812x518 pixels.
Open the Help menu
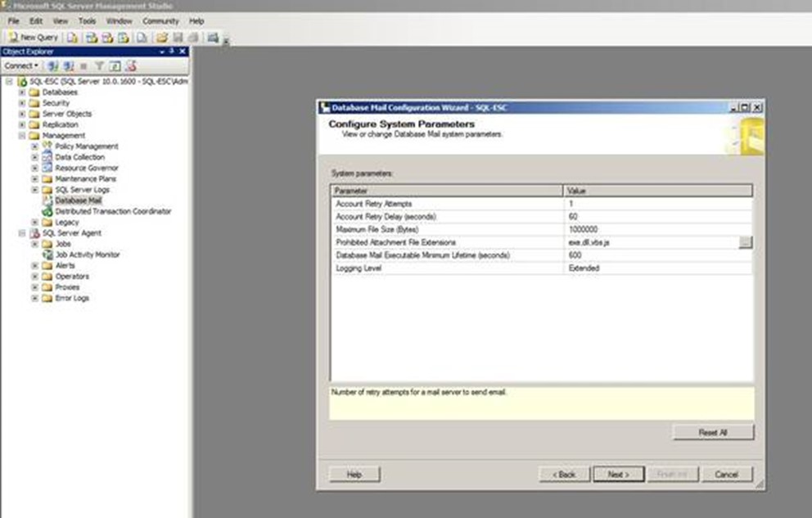click(x=196, y=21)
